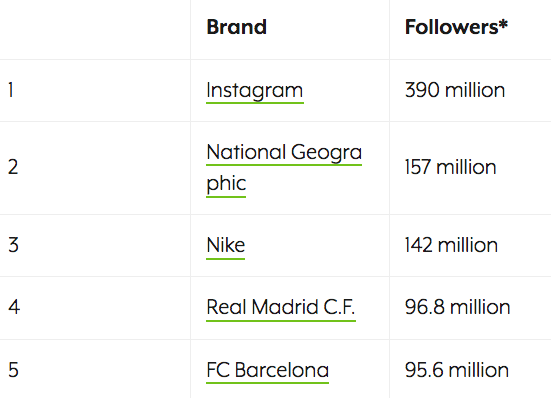The image size is (551, 398).
Task: Select the rank 1 cell
Action: 95,91
